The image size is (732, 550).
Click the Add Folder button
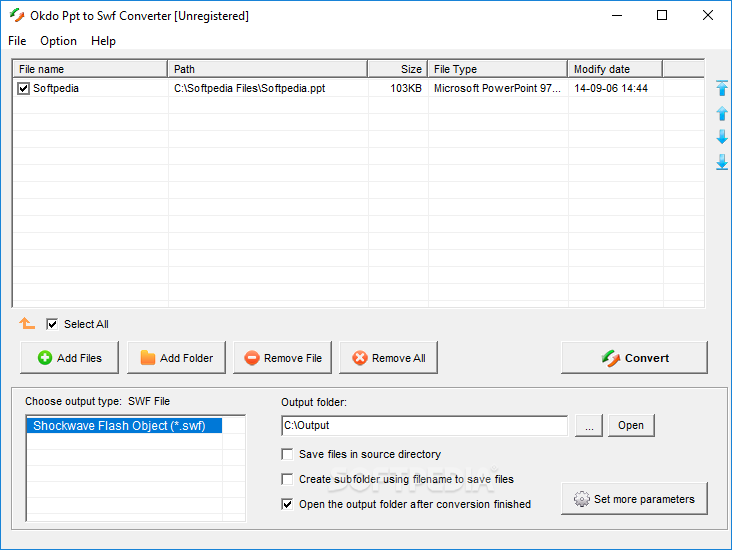click(x=176, y=358)
